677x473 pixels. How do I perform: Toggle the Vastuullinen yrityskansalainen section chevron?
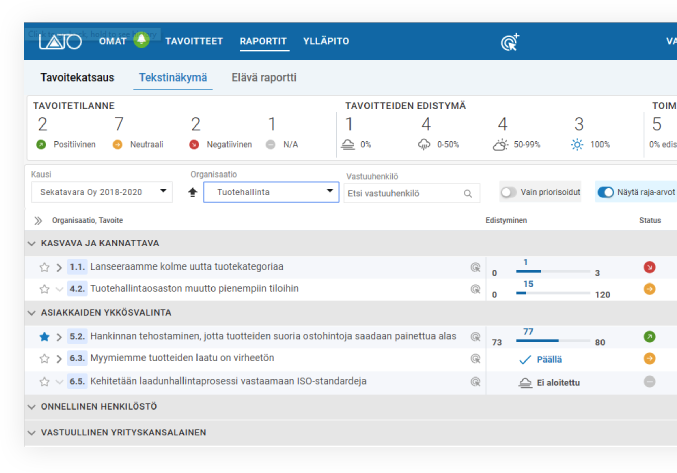point(31,433)
